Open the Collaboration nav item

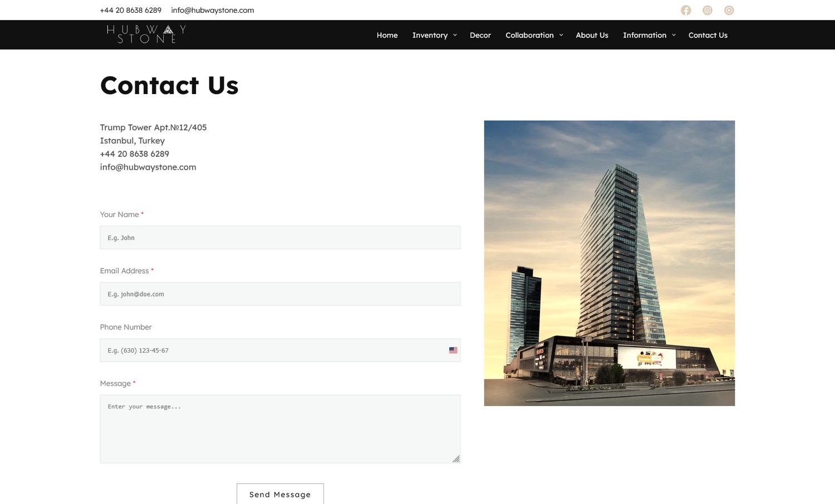click(x=529, y=35)
